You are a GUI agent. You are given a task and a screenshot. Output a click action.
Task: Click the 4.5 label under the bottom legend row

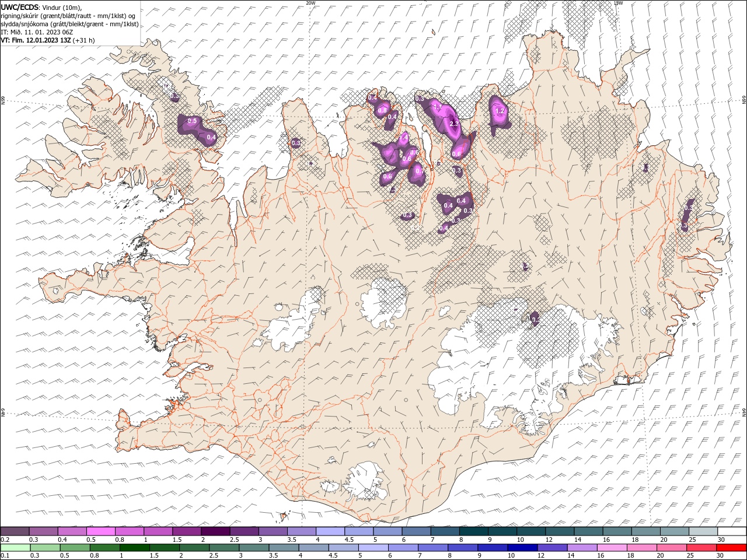332,556
